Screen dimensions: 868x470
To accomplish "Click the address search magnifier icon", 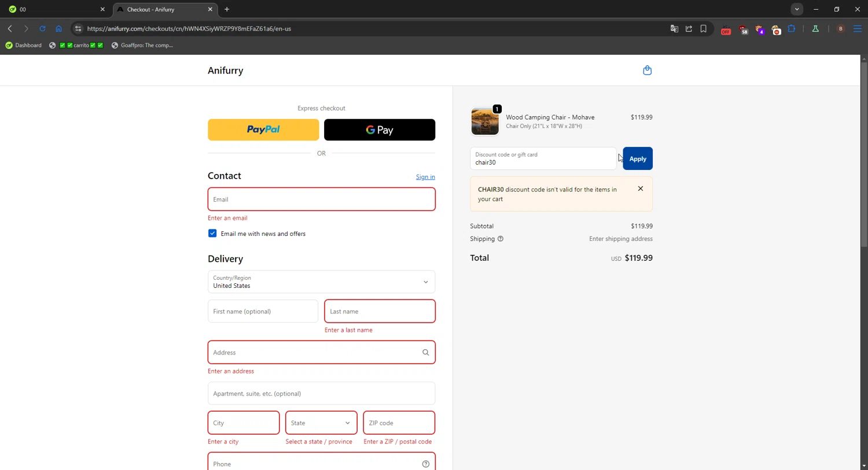I will click(425, 353).
